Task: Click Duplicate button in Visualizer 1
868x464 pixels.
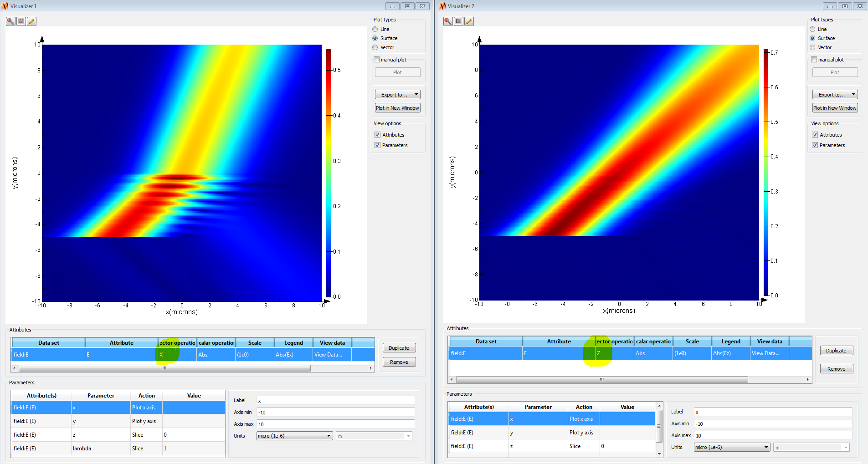Action: (399, 348)
